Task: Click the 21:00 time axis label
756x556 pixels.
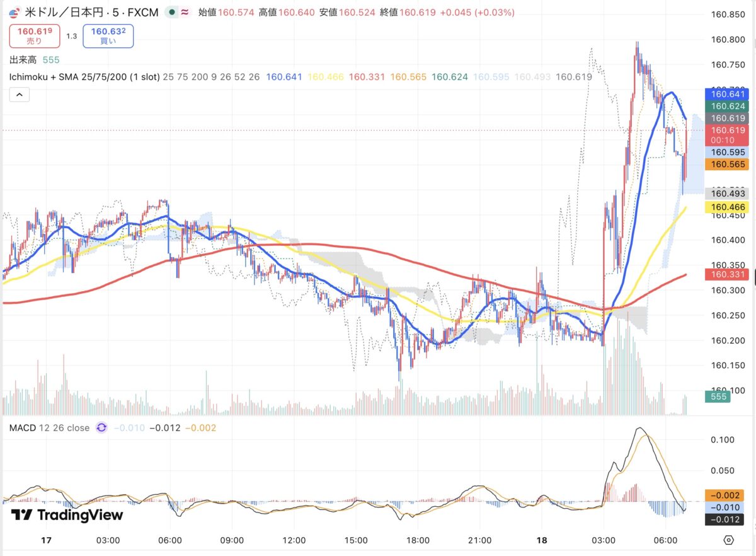Action: tap(480, 540)
